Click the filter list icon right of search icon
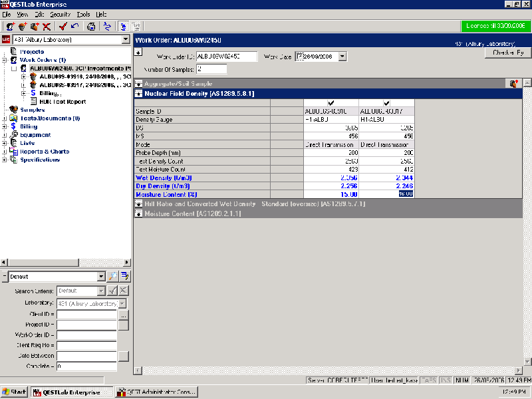The image size is (532, 399). click(x=124, y=276)
